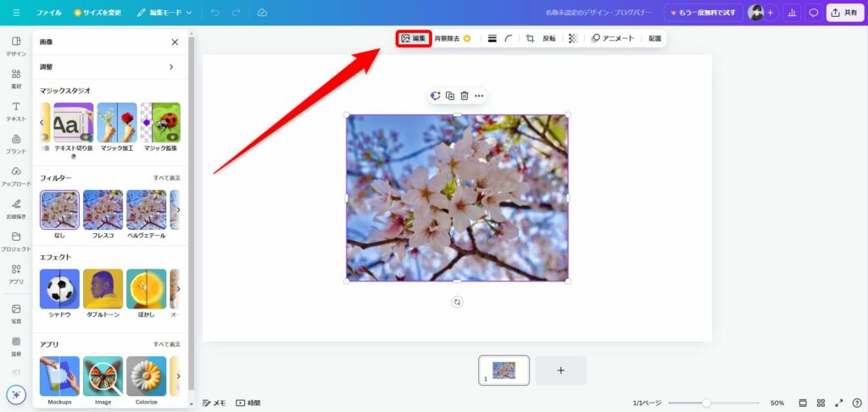Select the crop tool icon
The width and height of the screenshot is (868, 412).
pos(530,39)
